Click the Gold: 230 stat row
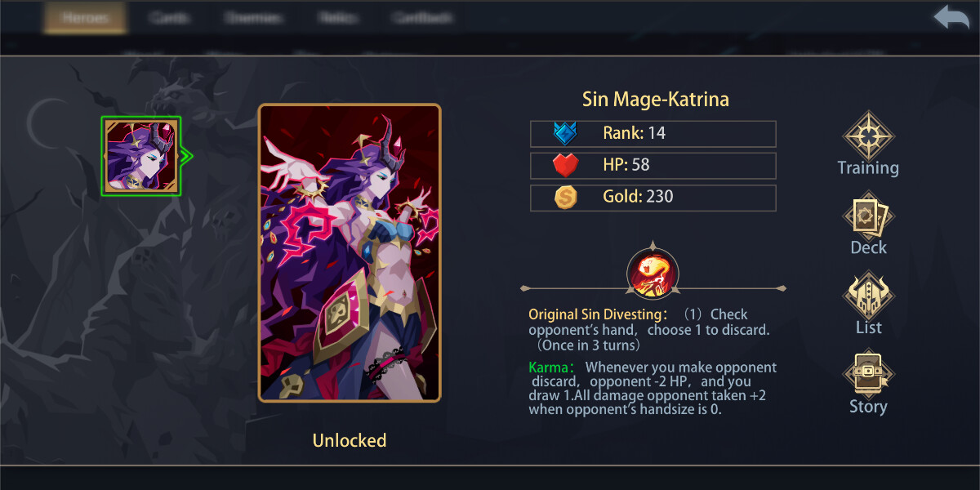 point(653,197)
